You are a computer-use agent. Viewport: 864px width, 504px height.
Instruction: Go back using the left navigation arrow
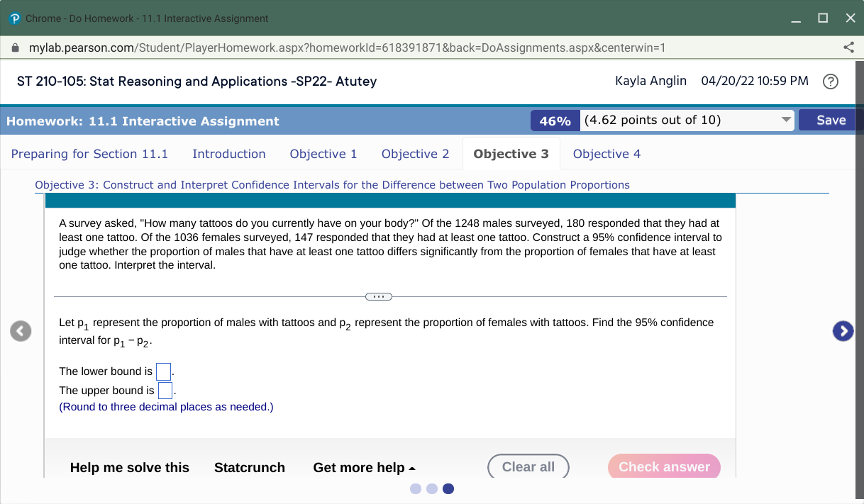coord(21,330)
